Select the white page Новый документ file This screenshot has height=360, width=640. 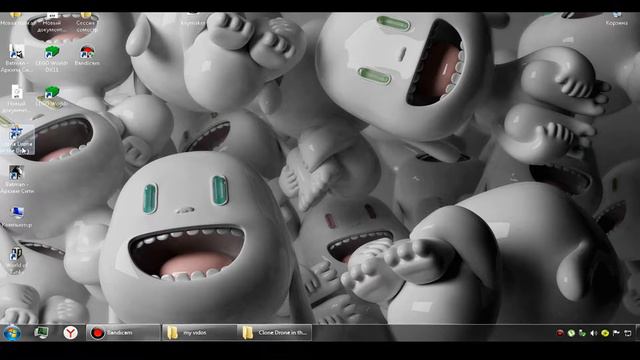[x=17, y=98]
